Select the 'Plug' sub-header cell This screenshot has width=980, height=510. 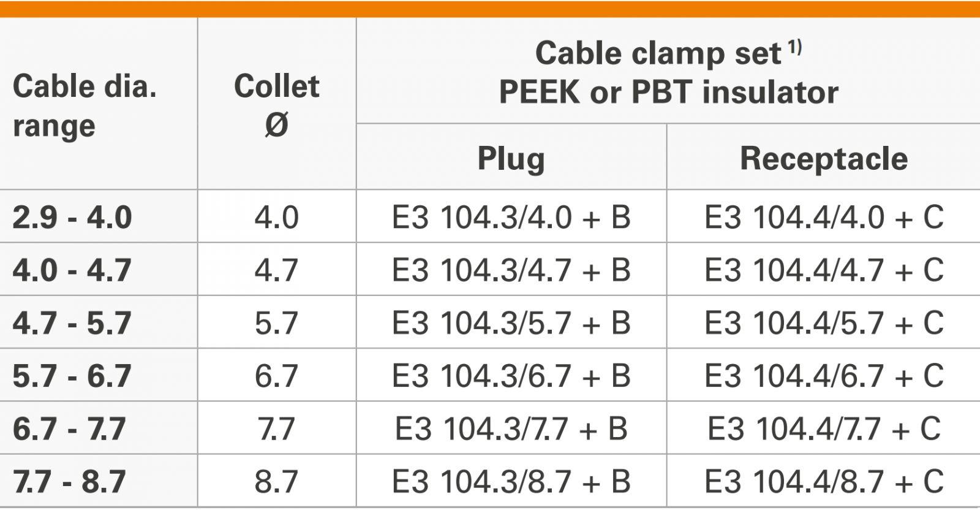[511, 158]
